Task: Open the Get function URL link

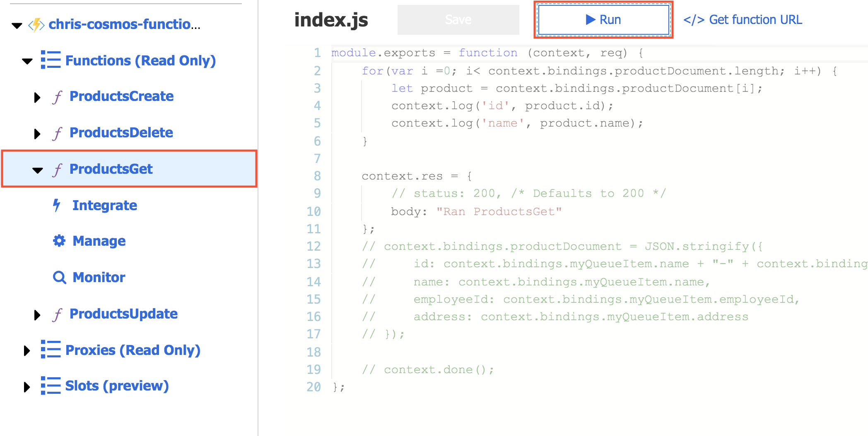Action: pos(743,20)
